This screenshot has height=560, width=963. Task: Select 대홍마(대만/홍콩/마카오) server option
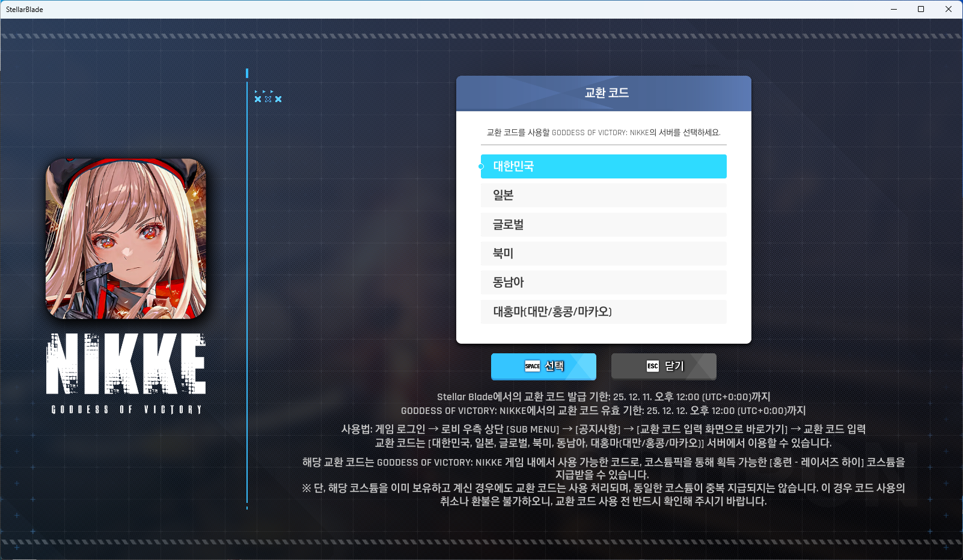[604, 312]
